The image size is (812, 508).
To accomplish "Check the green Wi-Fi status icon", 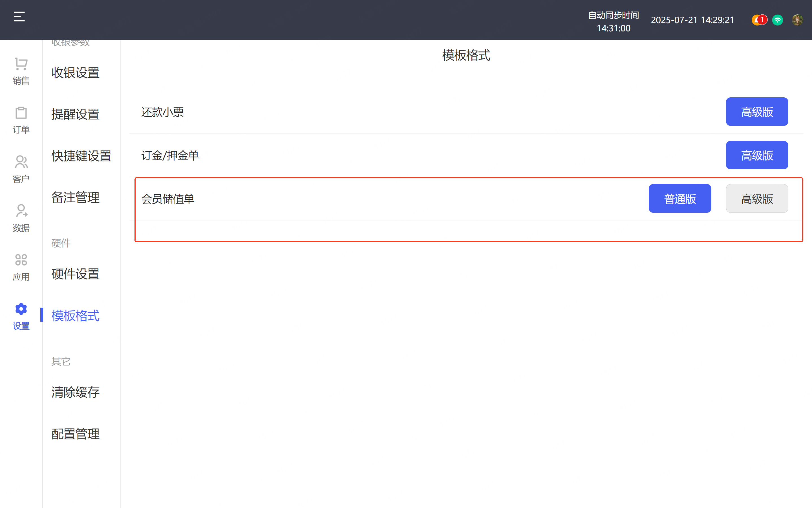I will click(x=777, y=20).
